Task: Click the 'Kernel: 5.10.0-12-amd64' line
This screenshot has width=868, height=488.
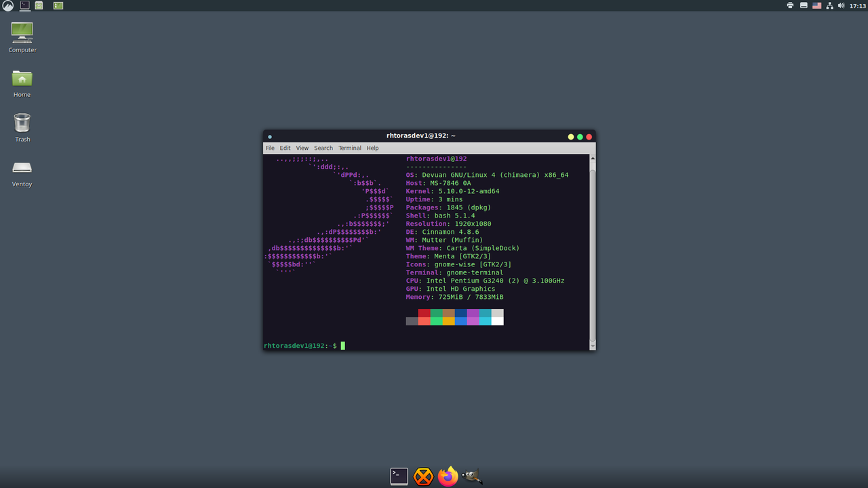Action: 452,191
